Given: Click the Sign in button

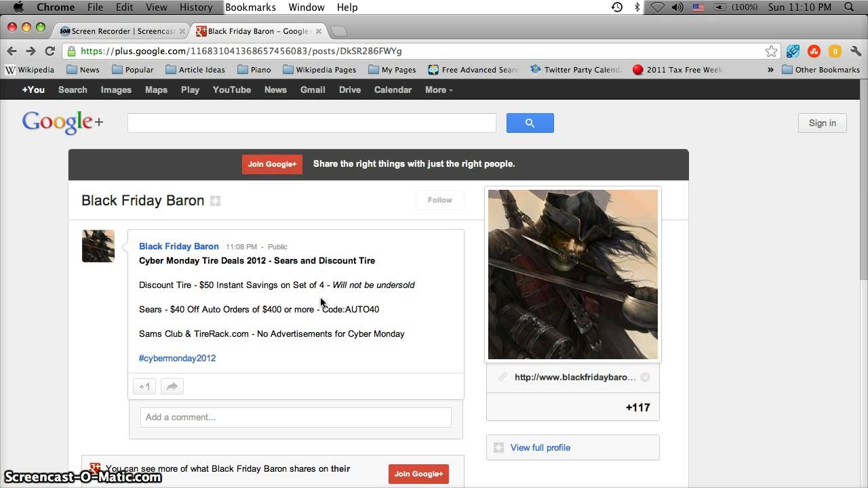Looking at the screenshot, I should pos(822,123).
